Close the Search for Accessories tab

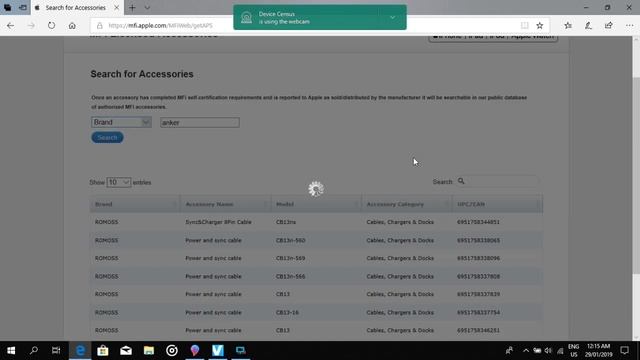pos(116,8)
